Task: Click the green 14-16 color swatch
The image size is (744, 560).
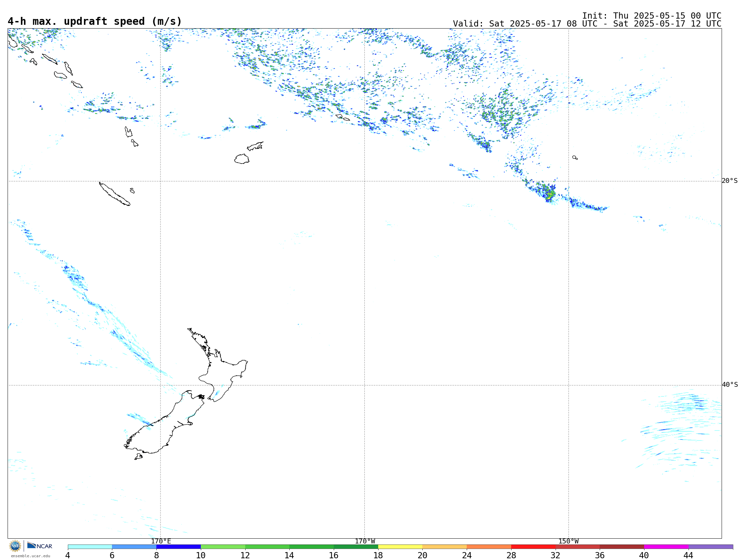Action: [312, 547]
